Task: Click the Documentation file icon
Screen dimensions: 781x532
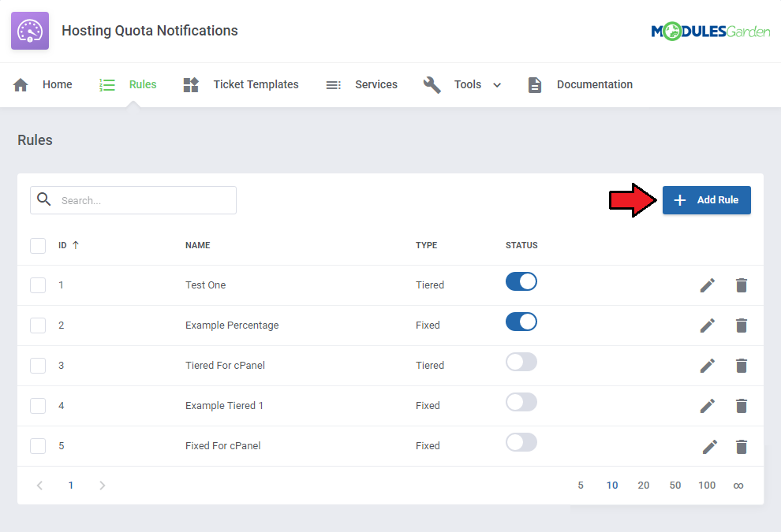Action: (534, 85)
